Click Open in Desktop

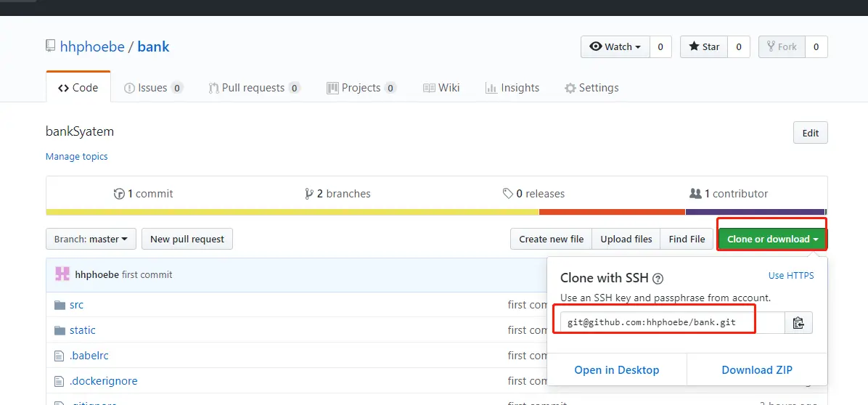617,370
